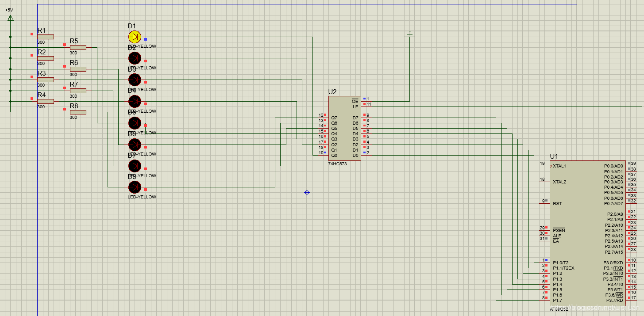Click the D0 pin label on U2

355,156
